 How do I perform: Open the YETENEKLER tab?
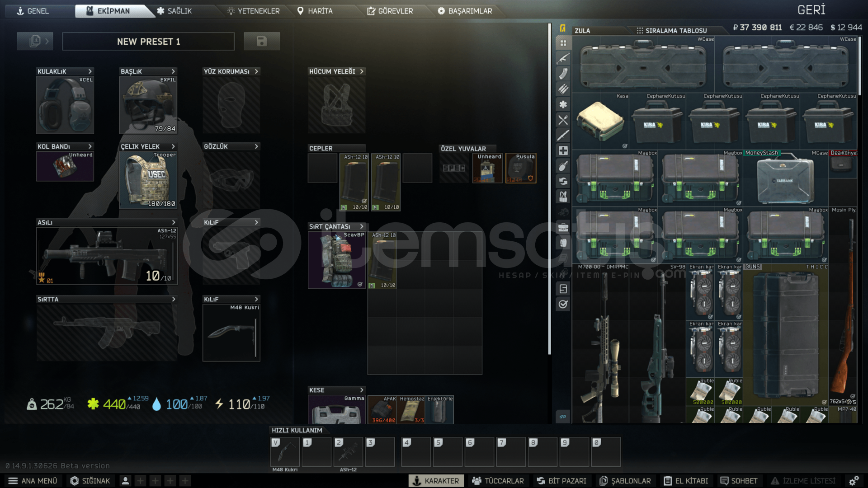253,11
